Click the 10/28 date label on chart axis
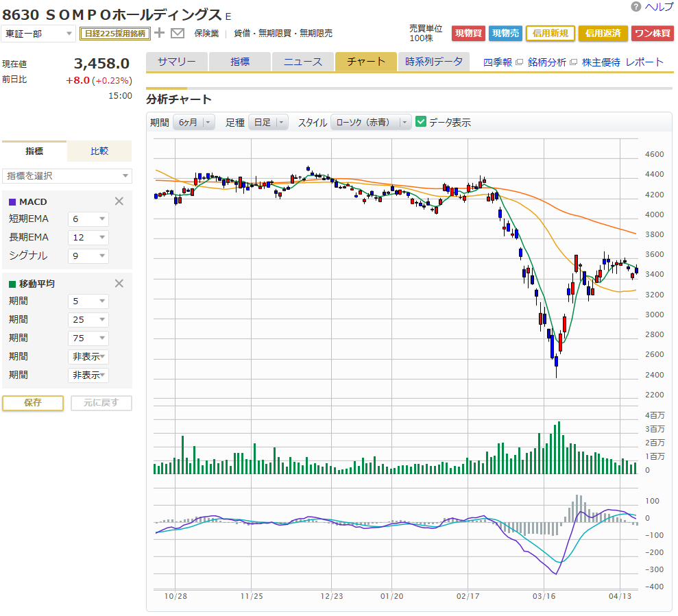The width and height of the screenshot is (678, 616). (x=175, y=596)
